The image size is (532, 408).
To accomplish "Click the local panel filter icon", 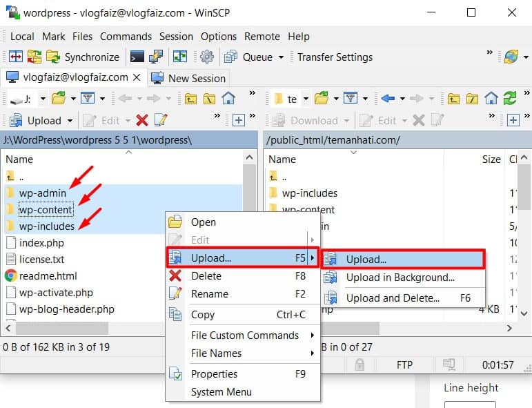I will tap(88, 99).
